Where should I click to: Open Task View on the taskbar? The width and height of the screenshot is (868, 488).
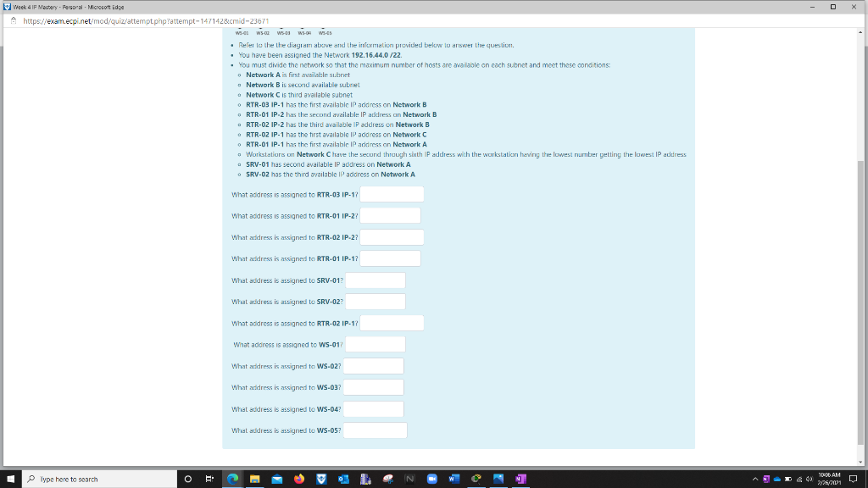(209, 480)
